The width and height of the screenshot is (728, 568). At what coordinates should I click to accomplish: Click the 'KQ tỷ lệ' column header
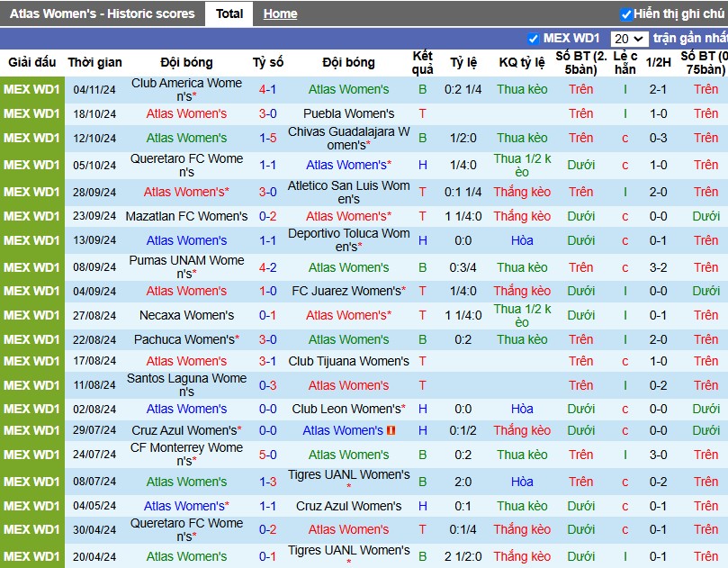[522, 62]
